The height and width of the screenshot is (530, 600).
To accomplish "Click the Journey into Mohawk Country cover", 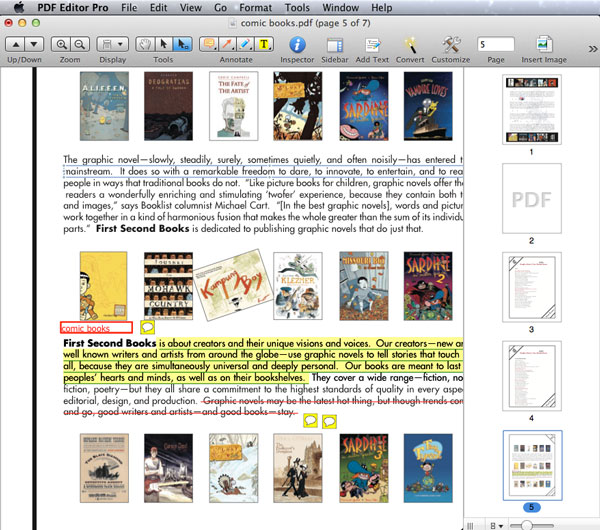I will pyautogui.click(x=168, y=286).
